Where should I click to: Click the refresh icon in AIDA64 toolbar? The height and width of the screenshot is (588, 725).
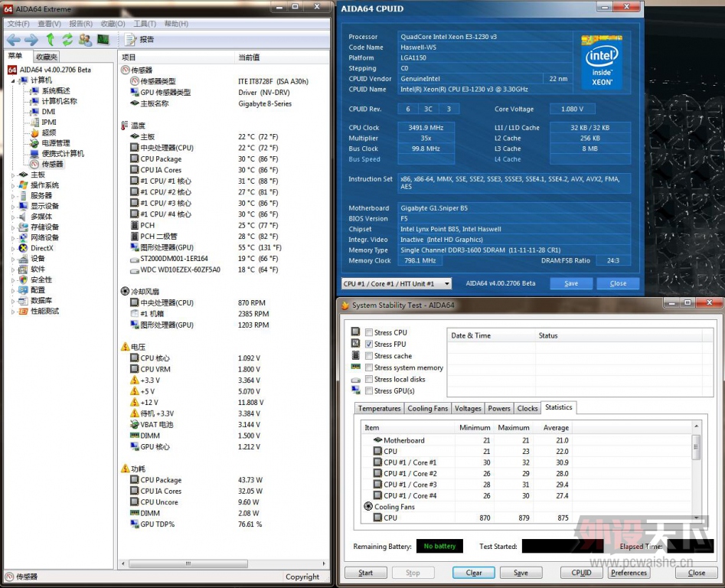click(67, 40)
